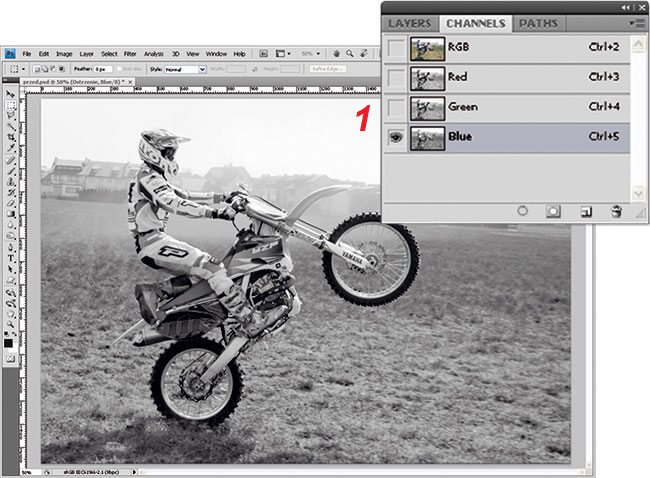The image size is (650, 478).
Task: Switch to the Layers tab
Action: tap(408, 22)
